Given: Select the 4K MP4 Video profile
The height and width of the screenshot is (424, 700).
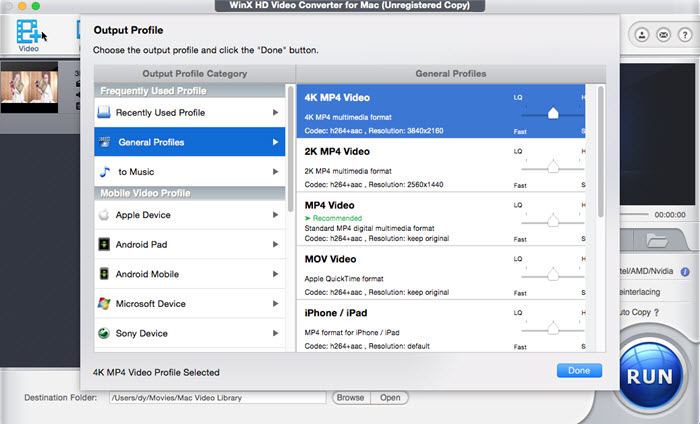Looking at the screenshot, I should [441, 111].
